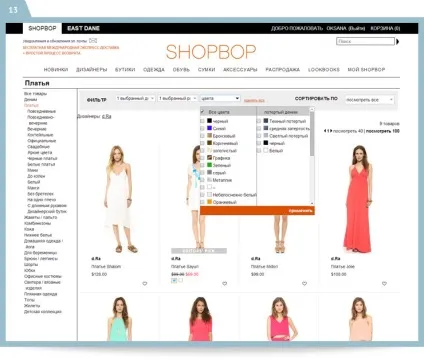Click Платье Midori product name
The image size is (424, 360).
264,267
